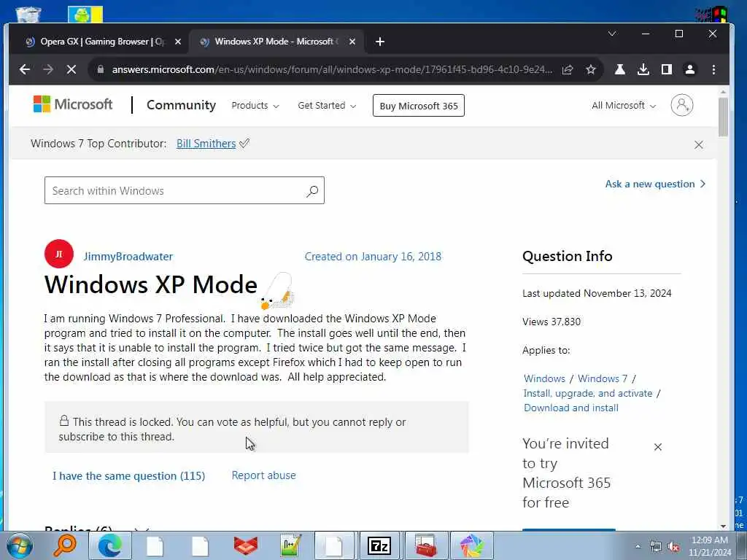747x560 pixels.
Task: Expand the Get Started menu
Action: [327, 106]
